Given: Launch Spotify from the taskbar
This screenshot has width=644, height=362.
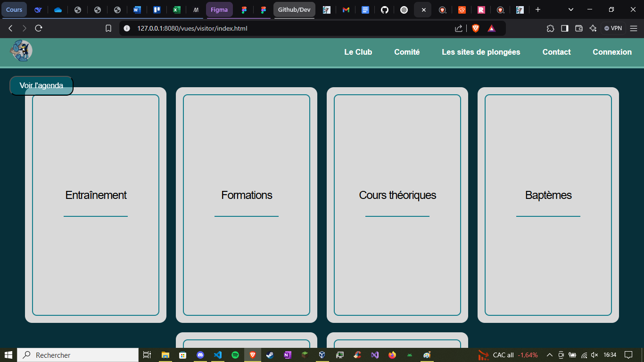Looking at the screenshot, I should point(235,355).
